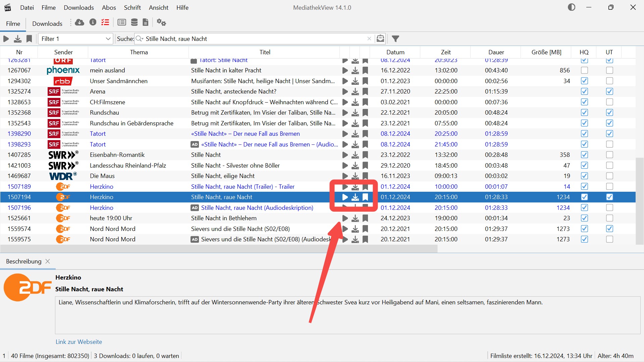Open the Hilfe menu
Viewport: 644px width, 362px height.
pyautogui.click(x=182, y=7)
